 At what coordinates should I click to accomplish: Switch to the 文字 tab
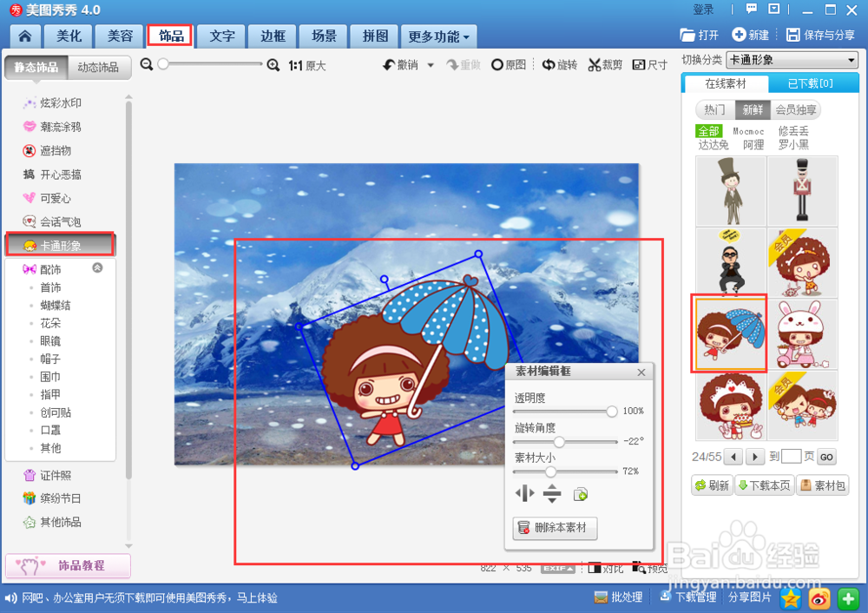[222, 36]
